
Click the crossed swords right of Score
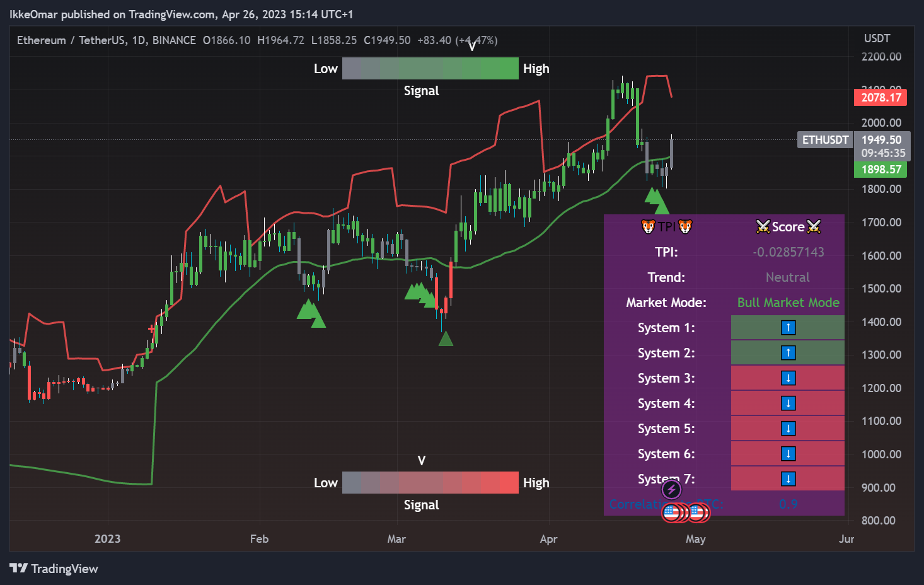[x=814, y=226]
